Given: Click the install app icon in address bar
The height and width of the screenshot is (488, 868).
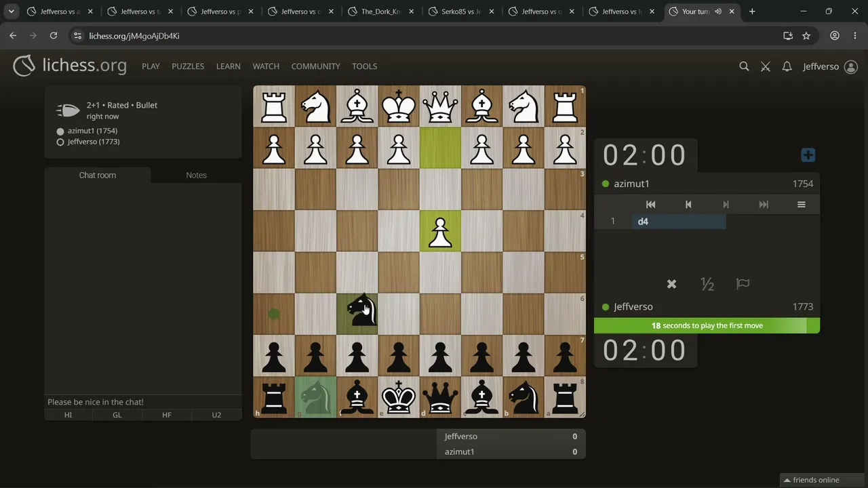Looking at the screenshot, I should (788, 36).
